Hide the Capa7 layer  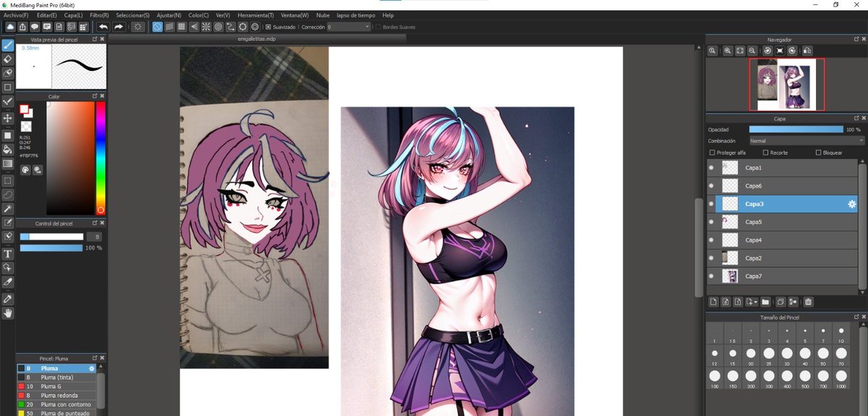[x=711, y=276]
